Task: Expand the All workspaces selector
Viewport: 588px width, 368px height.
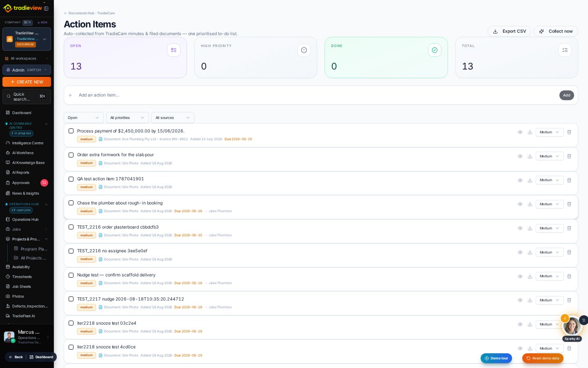Action: 27,58
